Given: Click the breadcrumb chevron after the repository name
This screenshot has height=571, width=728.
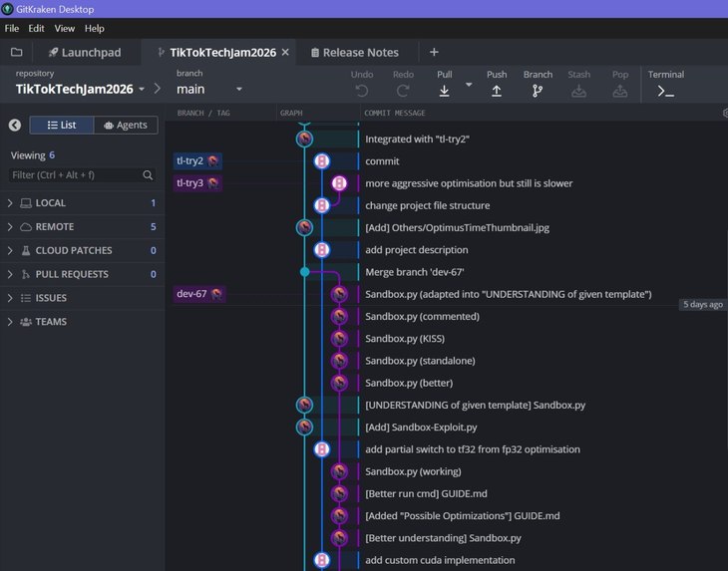Looking at the screenshot, I should [x=158, y=89].
